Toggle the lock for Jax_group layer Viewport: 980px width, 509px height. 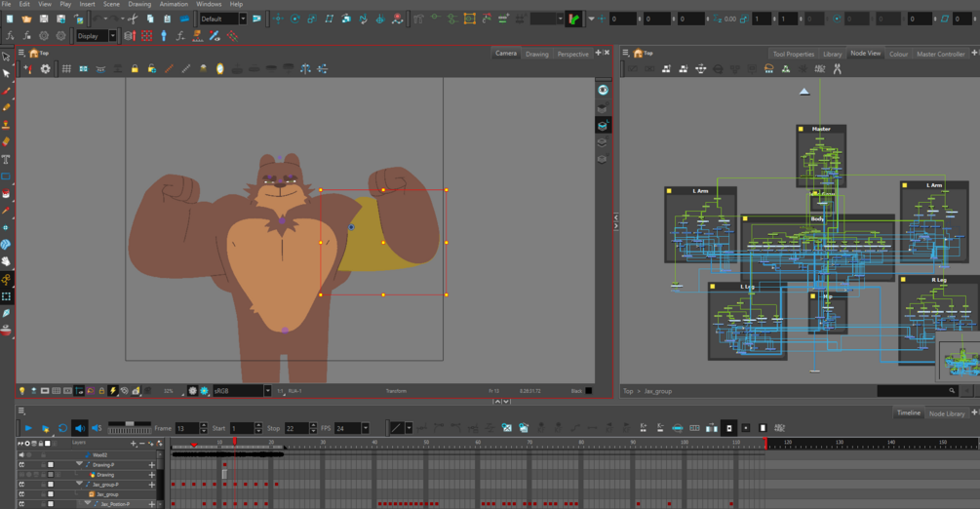coord(43,494)
